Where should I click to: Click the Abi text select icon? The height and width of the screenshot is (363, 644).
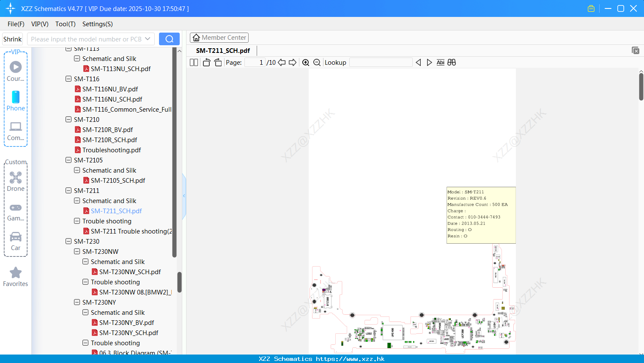(440, 62)
